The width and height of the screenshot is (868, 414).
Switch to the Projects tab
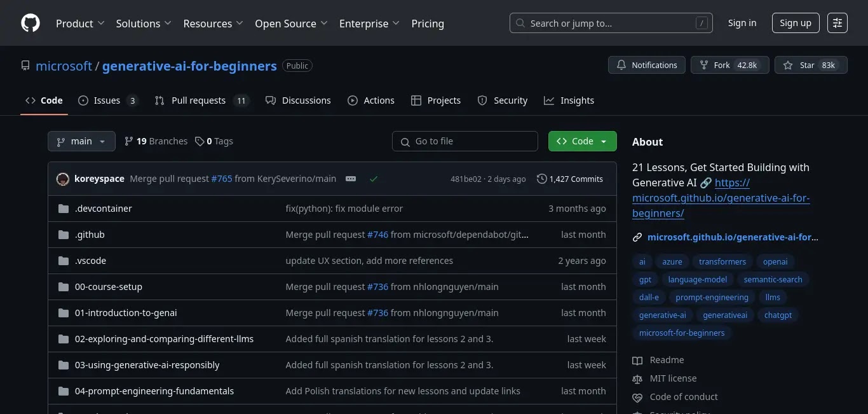(x=436, y=100)
